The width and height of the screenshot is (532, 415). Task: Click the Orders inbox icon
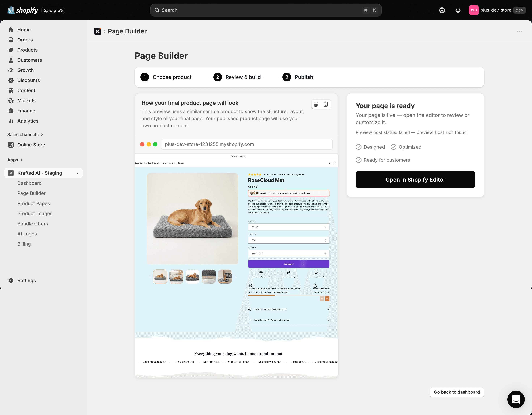coord(11,40)
